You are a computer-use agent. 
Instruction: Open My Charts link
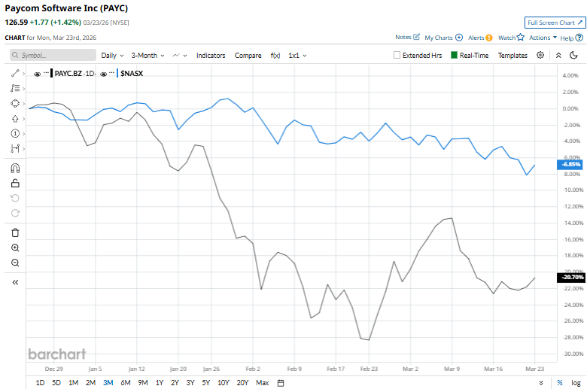(443, 38)
